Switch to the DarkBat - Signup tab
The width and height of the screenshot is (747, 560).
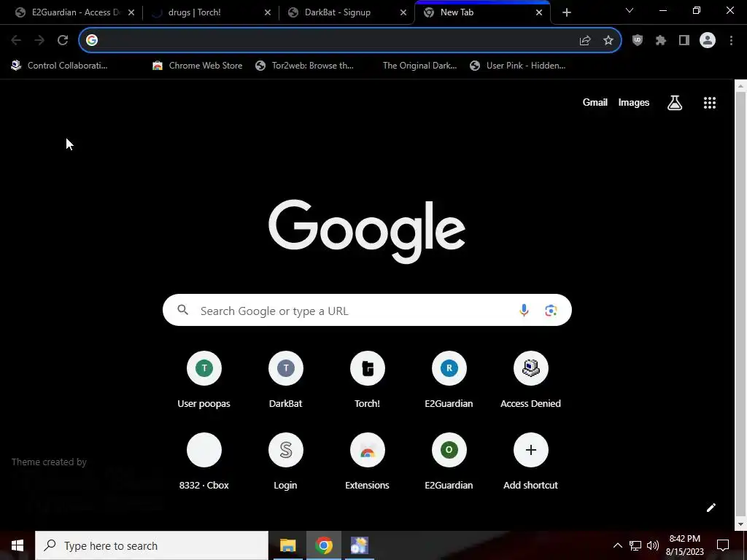pos(347,12)
